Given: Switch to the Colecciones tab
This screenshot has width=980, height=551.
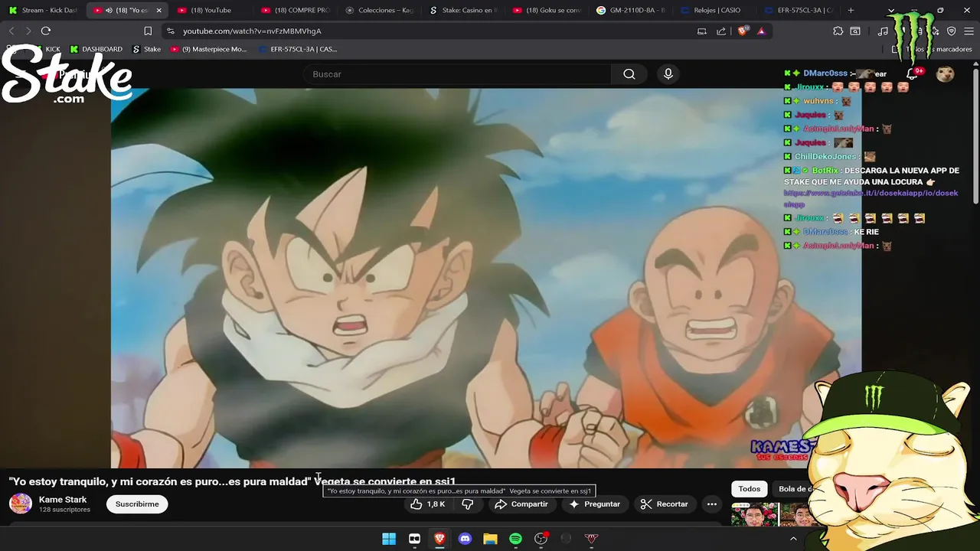Looking at the screenshot, I should [x=380, y=10].
